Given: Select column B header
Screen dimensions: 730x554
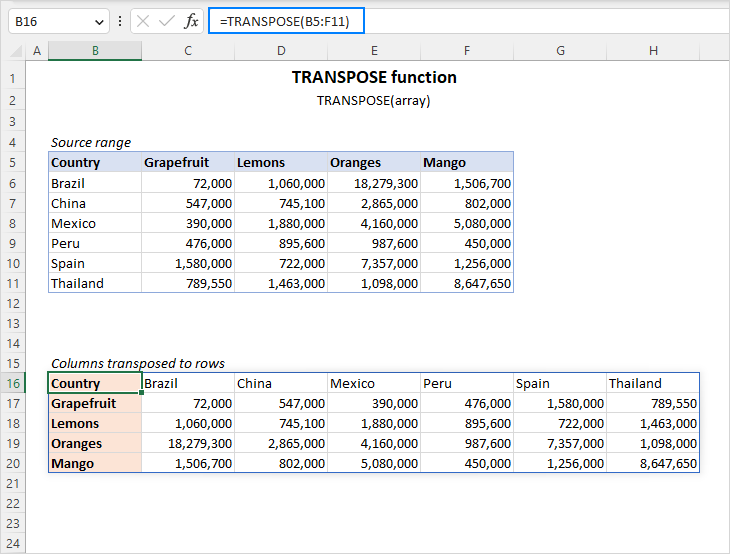Looking at the screenshot, I should 95,51.
